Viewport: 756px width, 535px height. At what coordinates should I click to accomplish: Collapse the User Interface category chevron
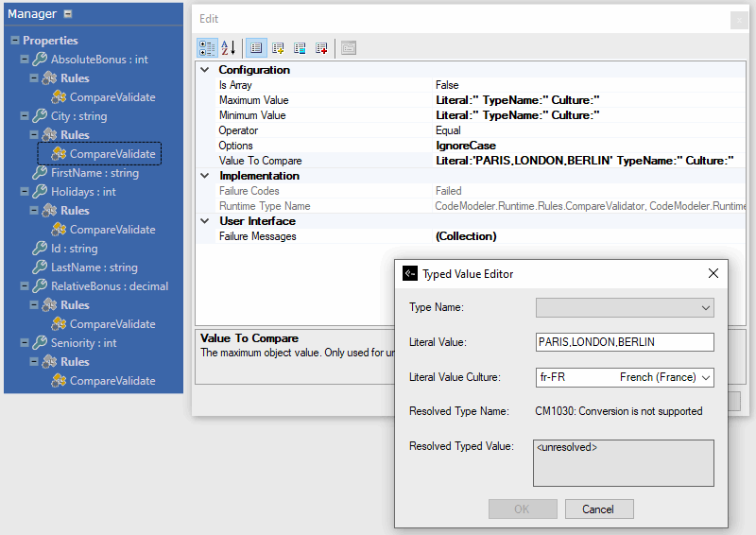[x=205, y=221]
